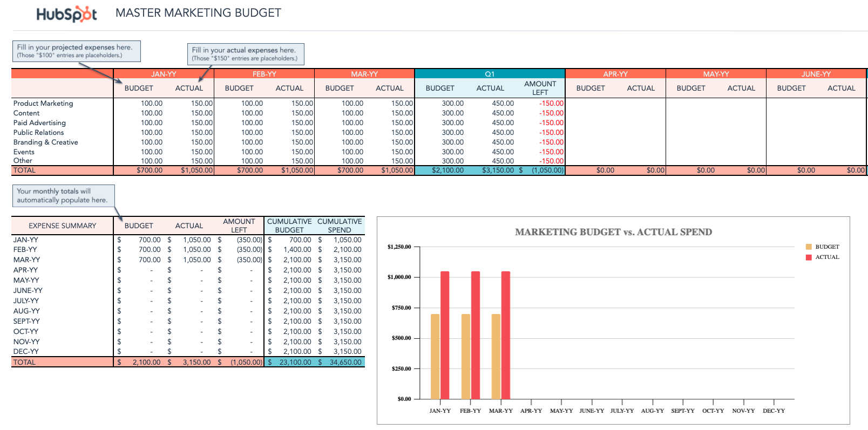Image resolution: width=868 pixels, height=430 pixels.
Task: Select MAR-YY row in expense summary
Action: [x=188, y=260]
